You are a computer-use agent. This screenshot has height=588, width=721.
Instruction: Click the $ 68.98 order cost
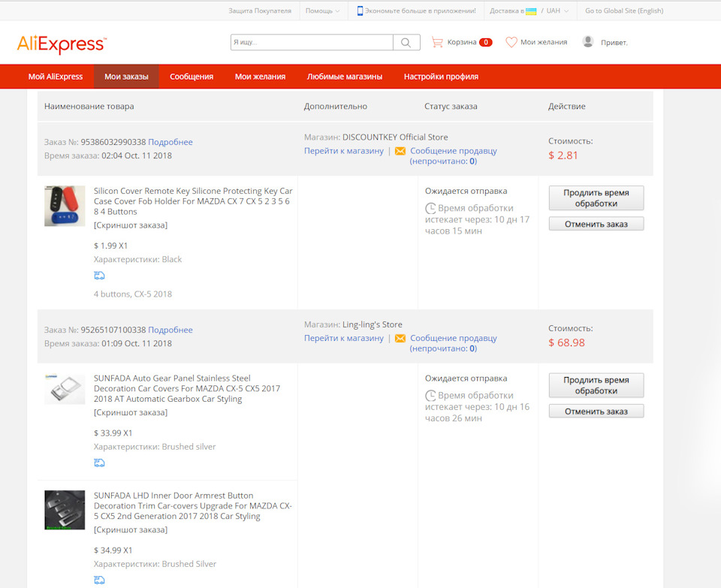566,342
